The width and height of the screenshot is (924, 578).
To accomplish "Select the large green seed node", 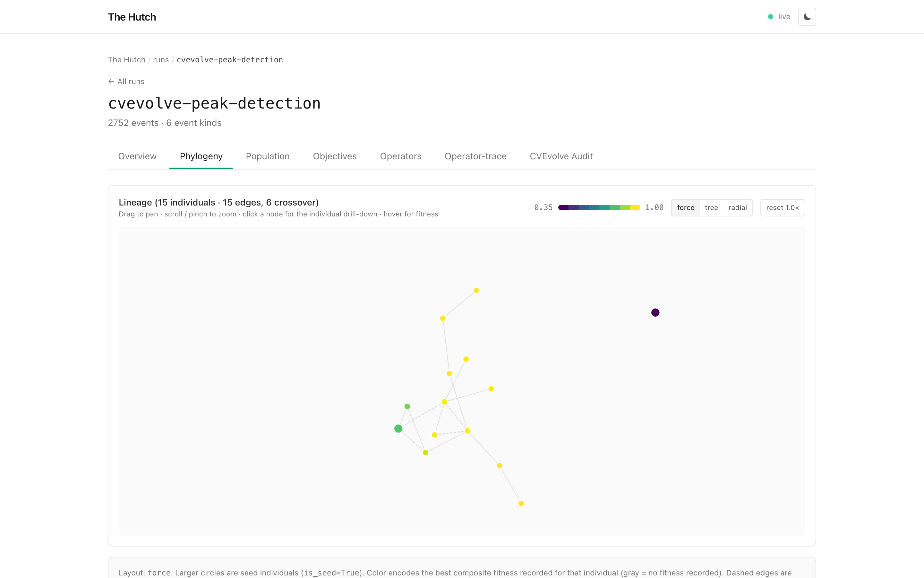I will (x=398, y=429).
